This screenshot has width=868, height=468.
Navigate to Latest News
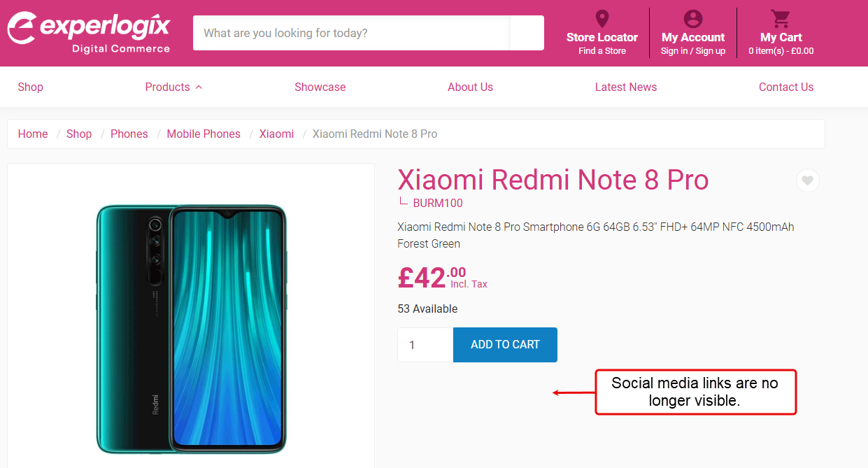(625, 87)
